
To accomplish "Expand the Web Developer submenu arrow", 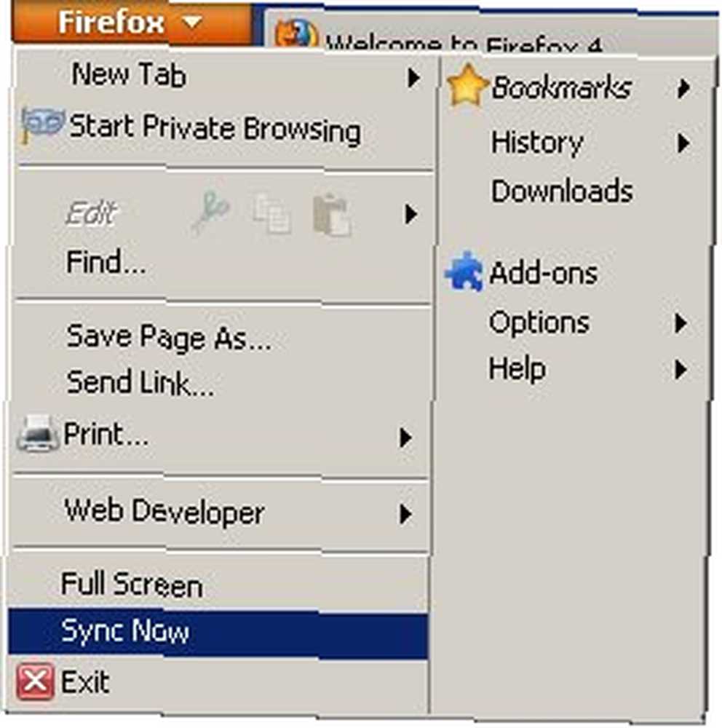I will point(405,514).
